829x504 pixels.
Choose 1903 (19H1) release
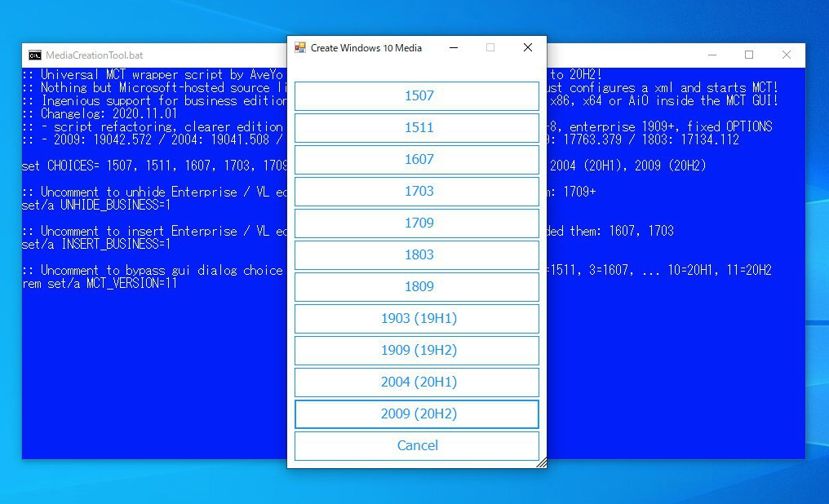click(417, 319)
